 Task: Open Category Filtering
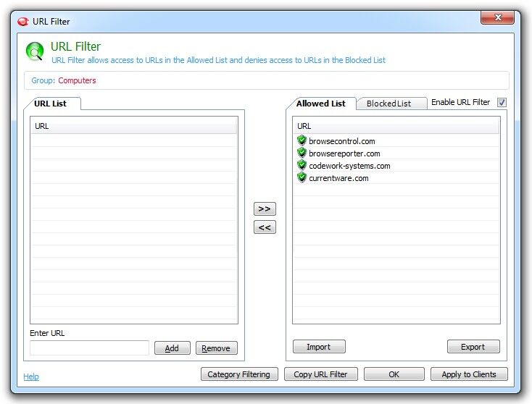click(x=239, y=374)
